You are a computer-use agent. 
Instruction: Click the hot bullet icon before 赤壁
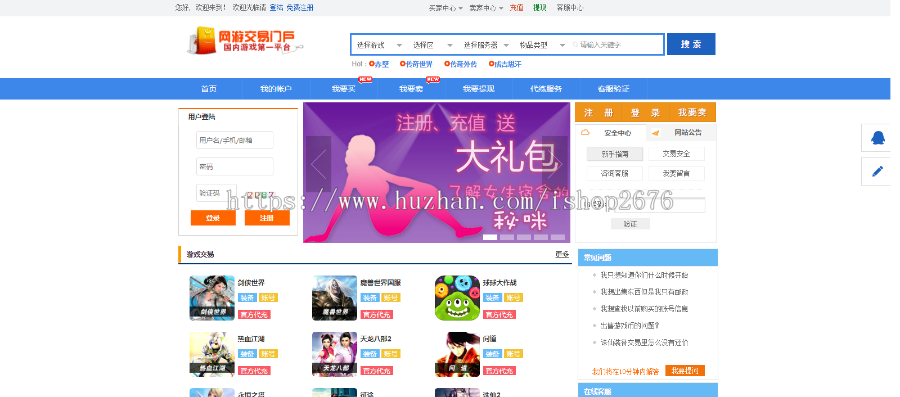click(372, 64)
